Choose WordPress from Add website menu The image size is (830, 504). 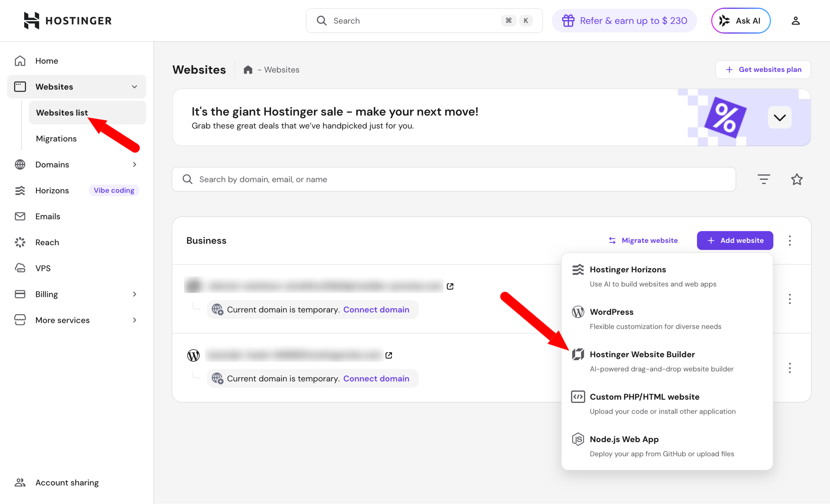click(x=667, y=319)
